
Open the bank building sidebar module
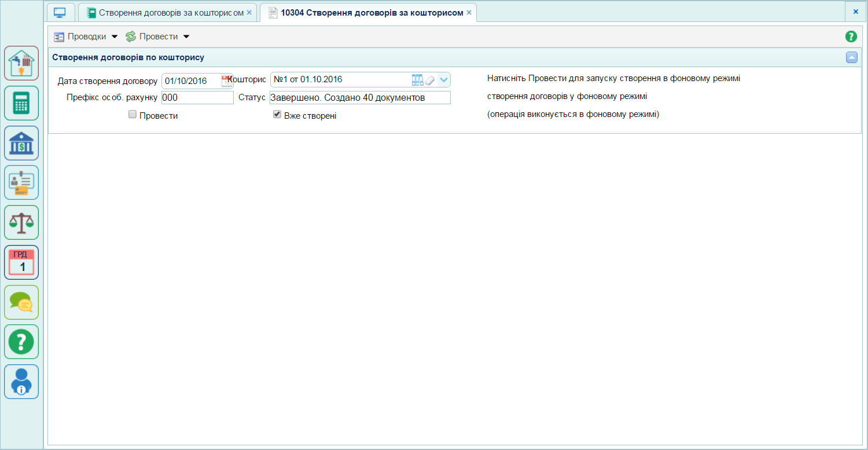point(21,143)
